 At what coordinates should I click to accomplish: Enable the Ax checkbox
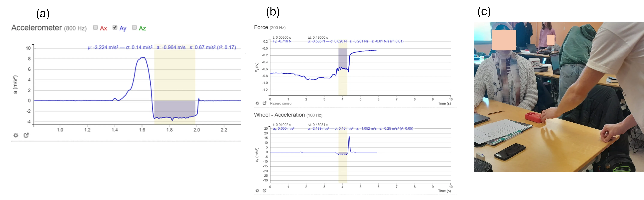coord(95,27)
